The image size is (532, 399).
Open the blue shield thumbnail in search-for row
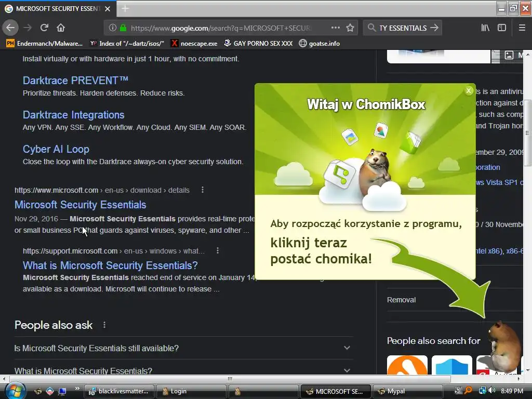[x=451, y=365]
